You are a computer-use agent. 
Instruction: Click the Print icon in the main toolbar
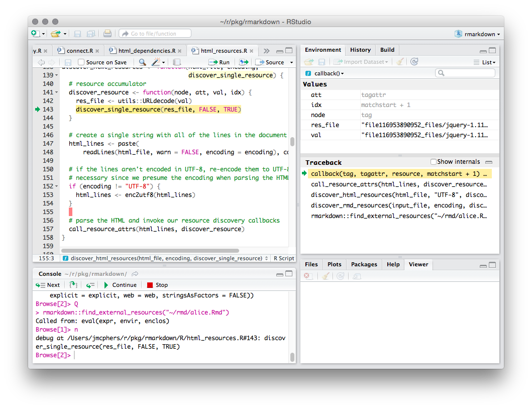(x=108, y=33)
